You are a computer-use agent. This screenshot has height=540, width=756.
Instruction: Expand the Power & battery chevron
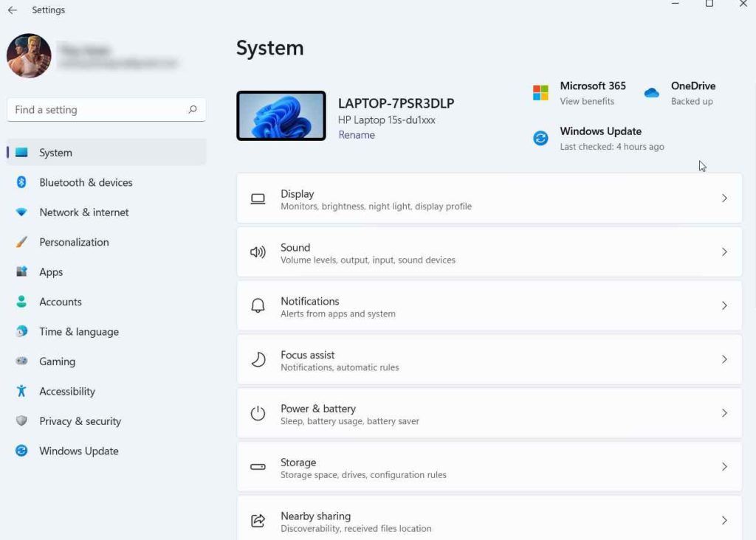724,413
